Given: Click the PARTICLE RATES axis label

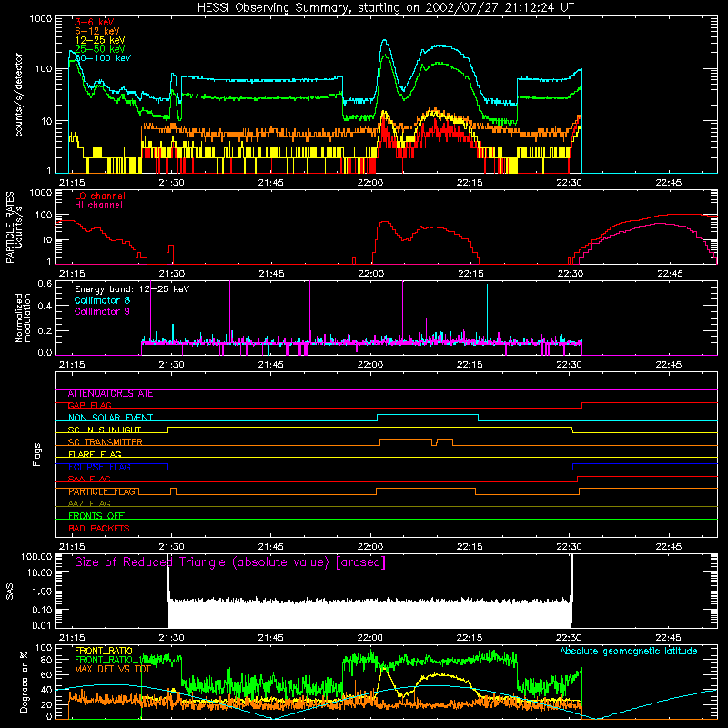Looking at the screenshot, I should pos(10,227).
